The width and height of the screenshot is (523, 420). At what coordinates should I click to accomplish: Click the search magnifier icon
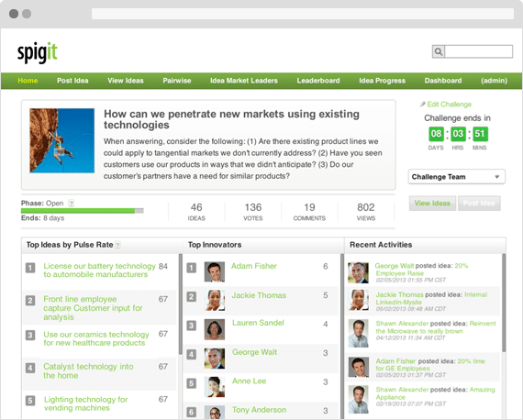click(x=439, y=51)
